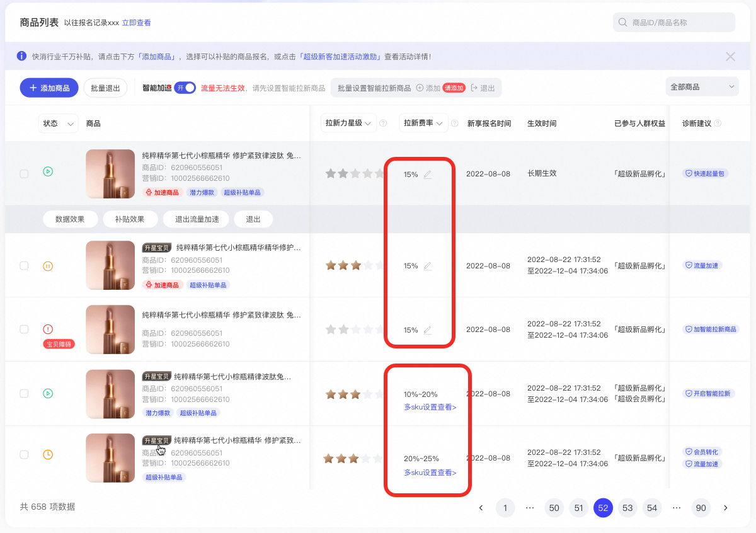Image resolution: width=756 pixels, height=533 pixels.
Task: Tick the checkbox of the 宝贝障碍 row
Action: pyautogui.click(x=24, y=330)
